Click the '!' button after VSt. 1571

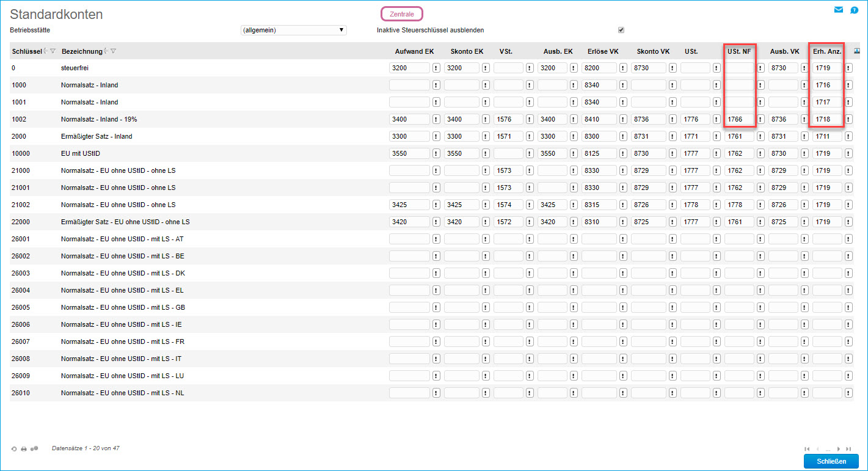pos(530,136)
